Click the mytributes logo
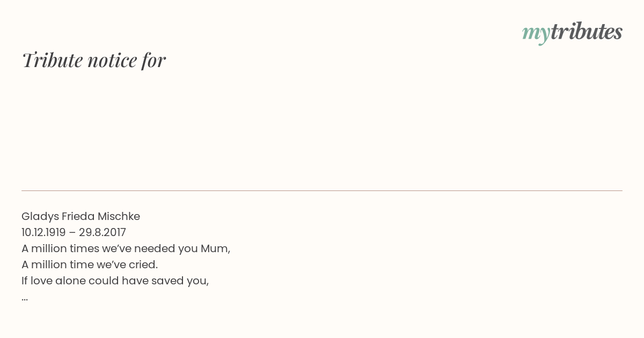 pyautogui.click(x=572, y=32)
